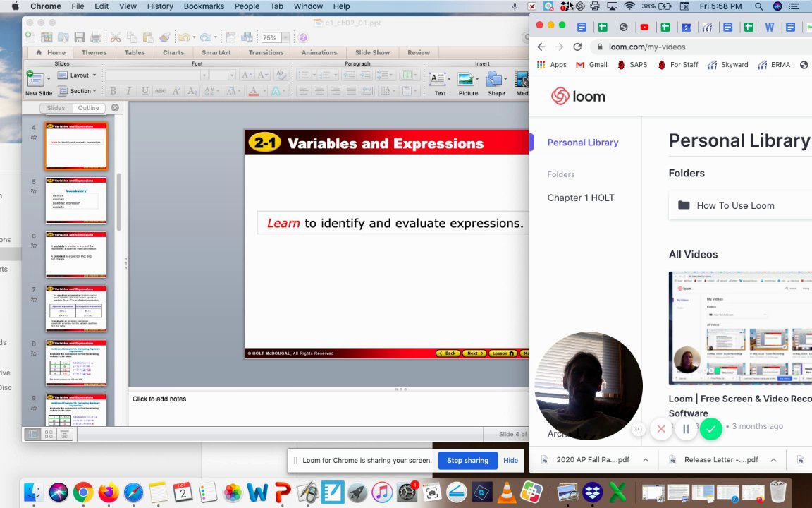Open Firefox from the dock
Screen dimensions: 812x508
click(109, 492)
